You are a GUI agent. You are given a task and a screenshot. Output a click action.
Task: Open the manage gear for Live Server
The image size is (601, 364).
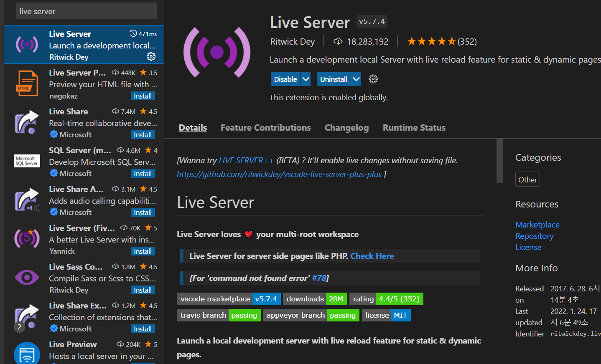pyautogui.click(x=151, y=56)
